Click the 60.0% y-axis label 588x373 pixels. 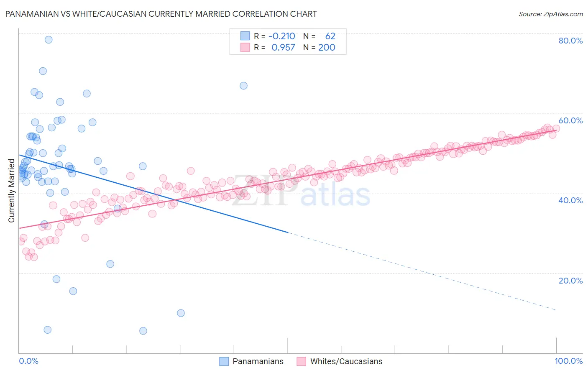pos(570,120)
